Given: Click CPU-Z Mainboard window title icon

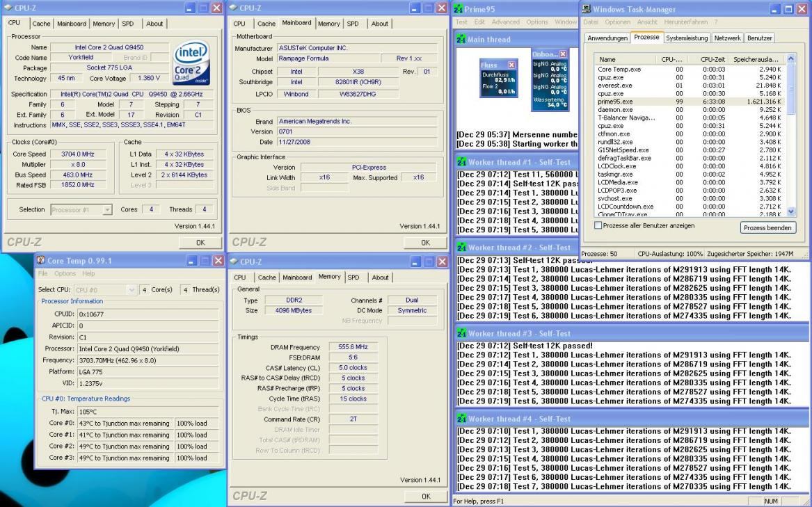Looking at the screenshot, I should point(233,8).
